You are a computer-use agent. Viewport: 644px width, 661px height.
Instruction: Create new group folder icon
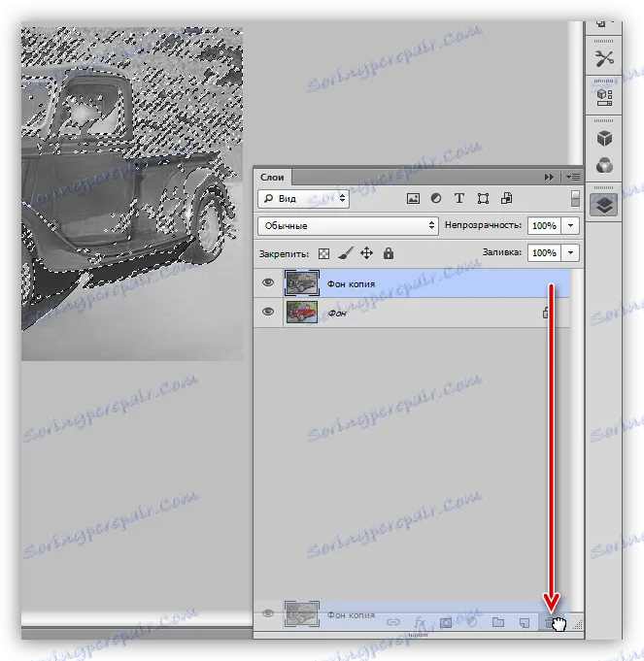tap(498, 622)
